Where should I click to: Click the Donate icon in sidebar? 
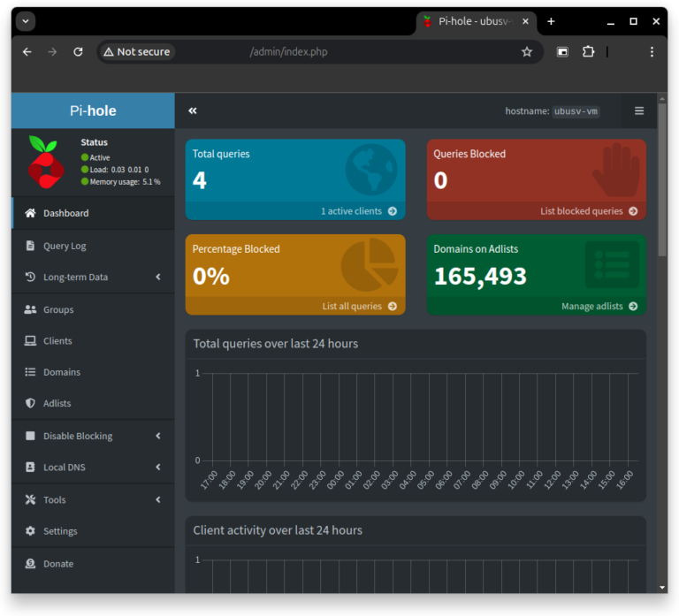tap(30, 564)
